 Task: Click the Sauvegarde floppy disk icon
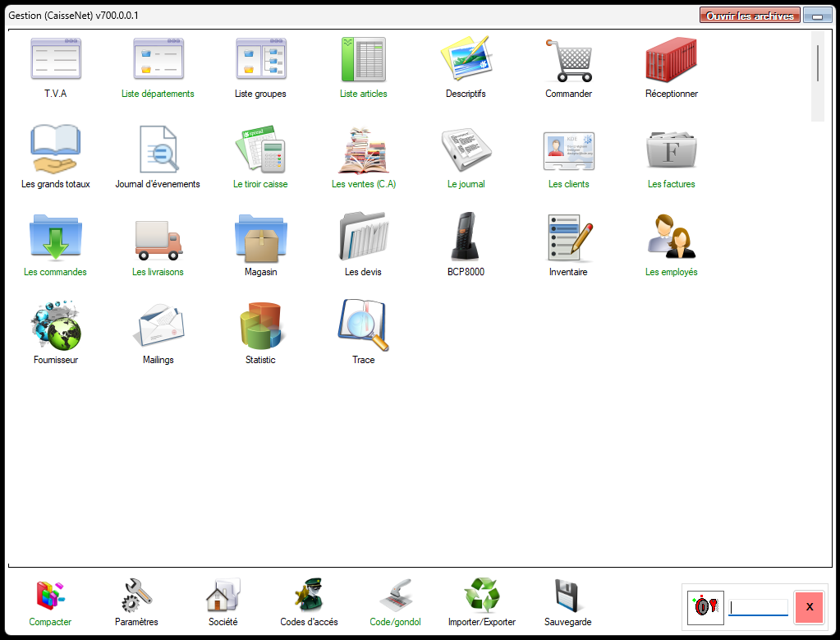click(x=568, y=596)
